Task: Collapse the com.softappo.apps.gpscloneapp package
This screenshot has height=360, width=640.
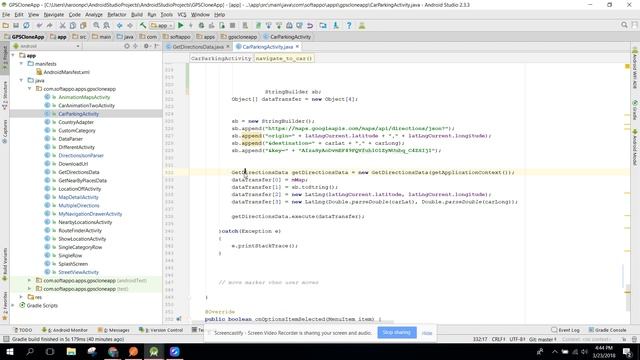Action: (29, 89)
